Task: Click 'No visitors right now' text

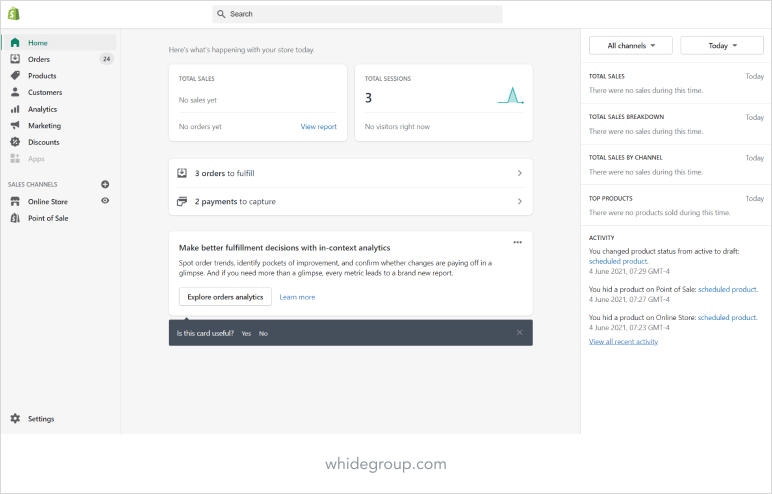Action: point(397,127)
